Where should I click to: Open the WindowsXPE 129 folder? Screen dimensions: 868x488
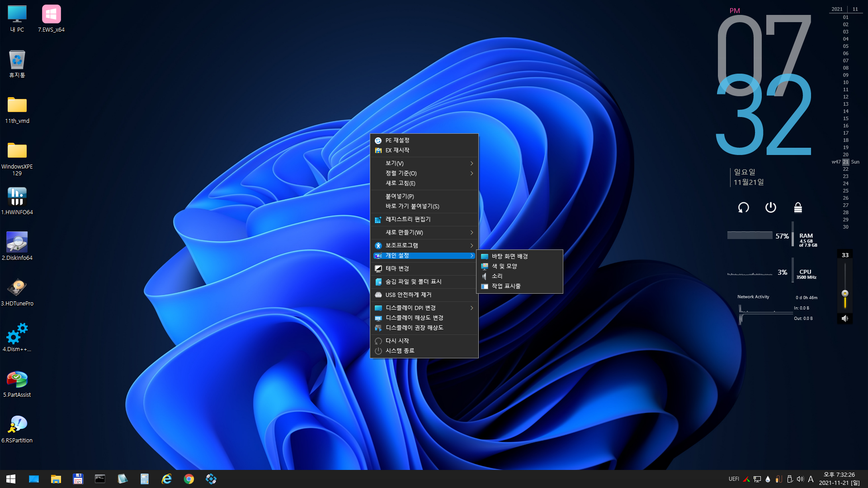click(17, 158)
